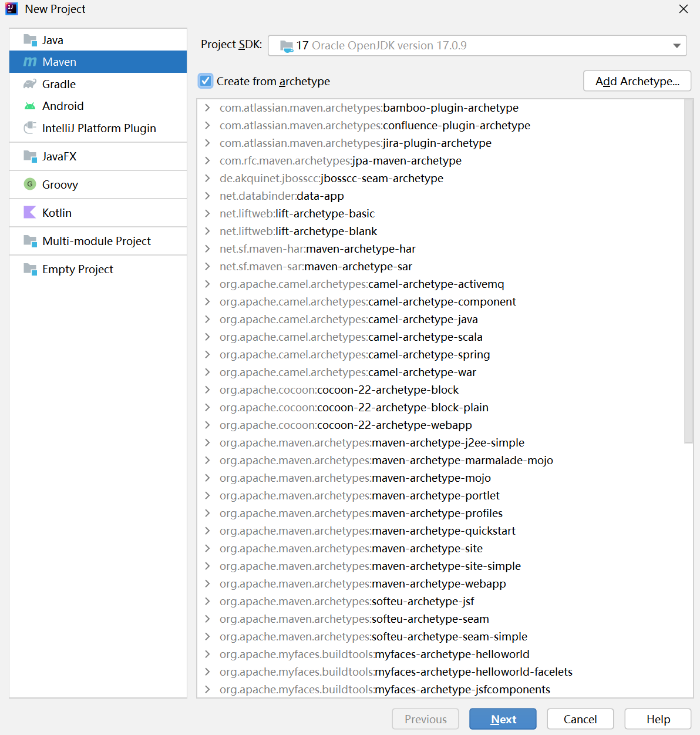Select maven-archetype-marmalade-mojo row
Image resolution: width=700 pixels, height=735 pixels.
tap(440, 460)
